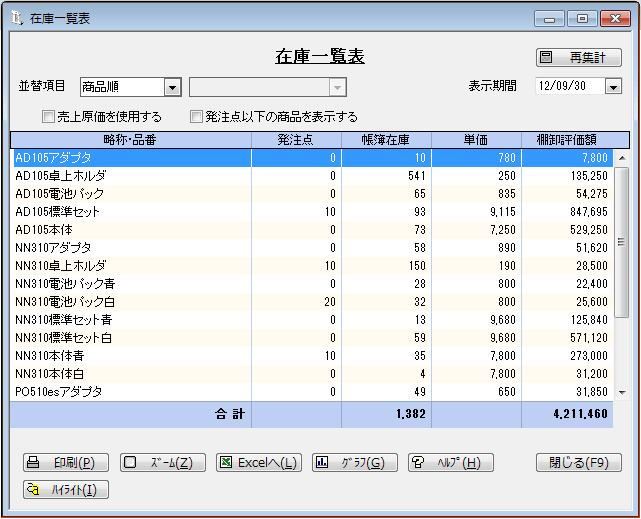Select the PO510esアダプタ row

point(313,391)
